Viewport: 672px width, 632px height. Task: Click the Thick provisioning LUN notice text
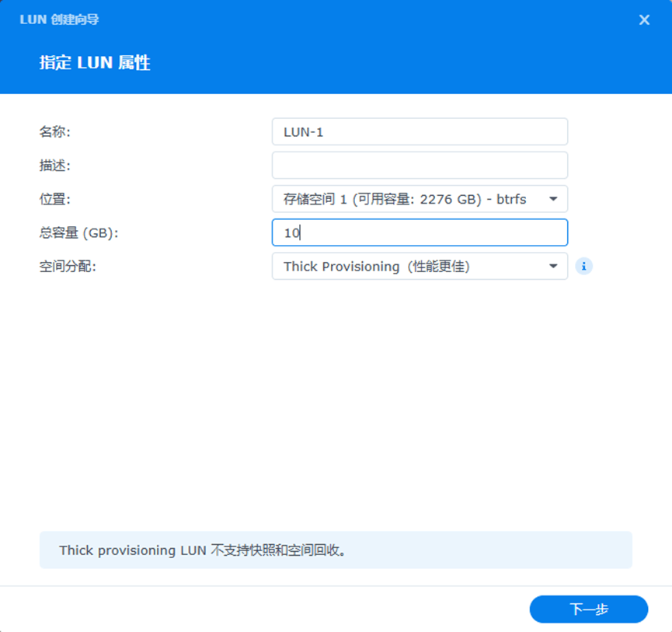pyautogui.click(x=202, y=550)
